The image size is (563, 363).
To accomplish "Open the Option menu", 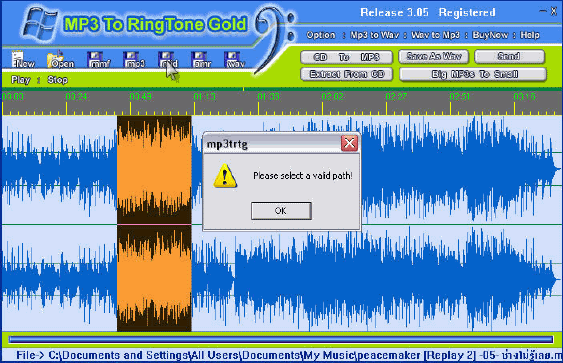I will 321,35.
